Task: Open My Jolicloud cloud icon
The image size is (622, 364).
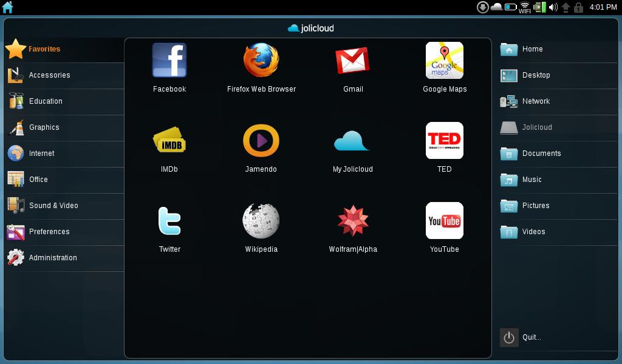Action: 352,140
